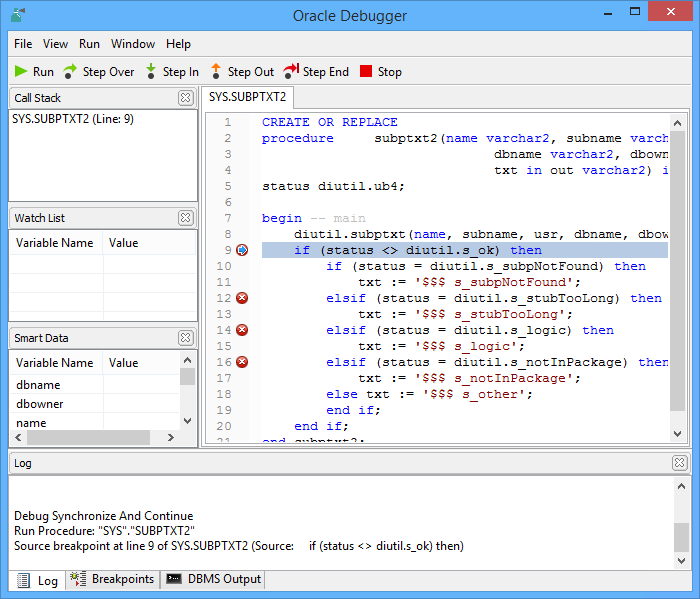This screenshot has height=599, width=700.
Task: Click the Step Over toolbar button
Action: click(x=99, y=71)
